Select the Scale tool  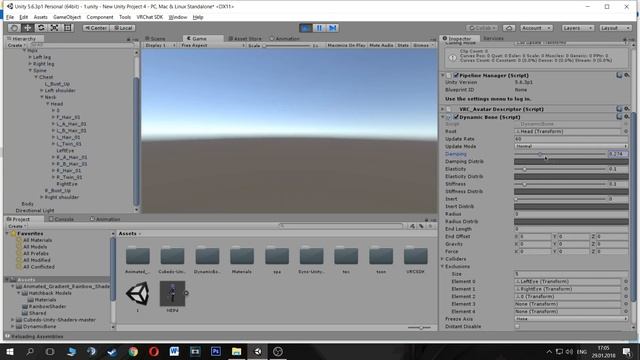[x=54, y=28]
